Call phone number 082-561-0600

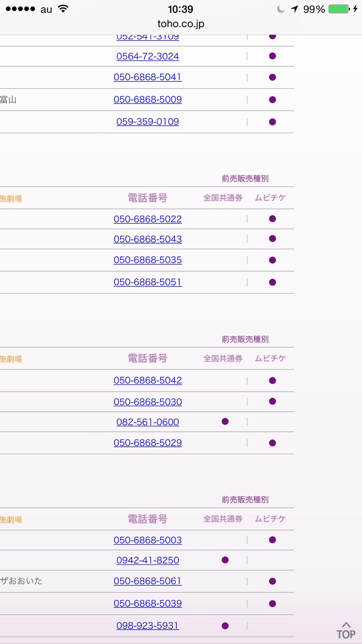147,422
